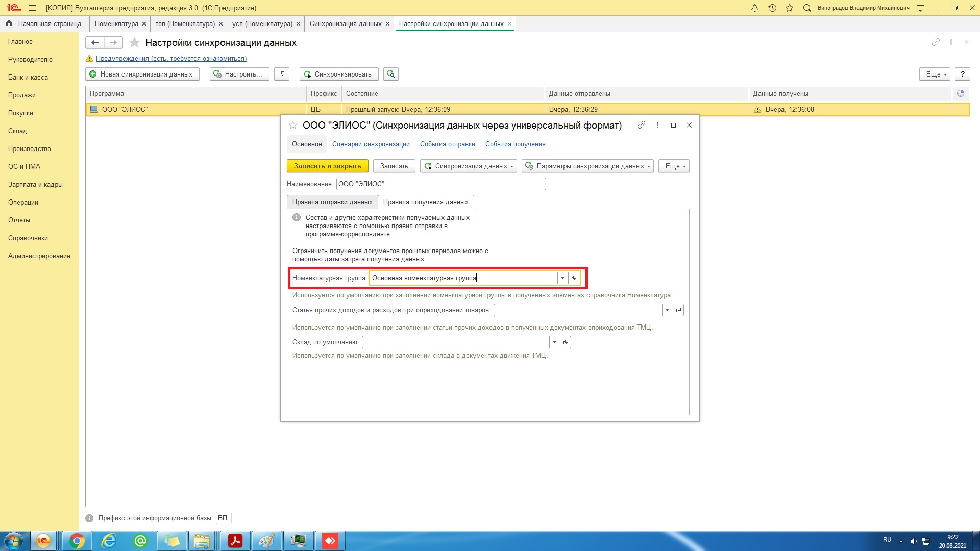Open the Еще dropdown on the main toolbar
This screenshot has height=551, width=980.
[935, 74]
